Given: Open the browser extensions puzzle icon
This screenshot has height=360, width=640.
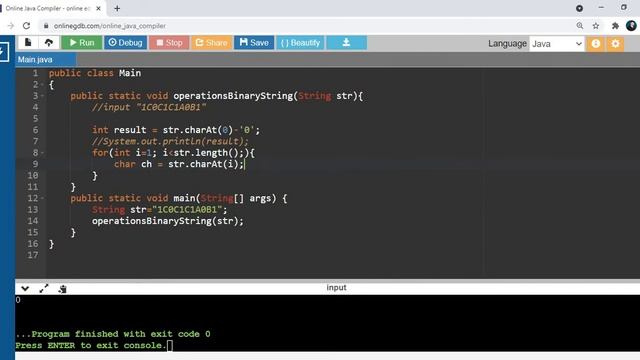Looking at the screenshot, I should (615, 26).
